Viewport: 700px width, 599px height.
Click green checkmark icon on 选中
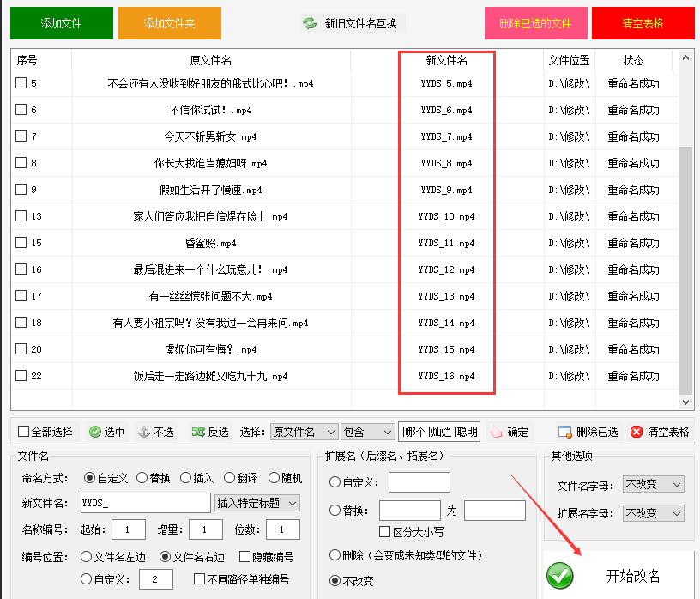[x=95, y=432]
